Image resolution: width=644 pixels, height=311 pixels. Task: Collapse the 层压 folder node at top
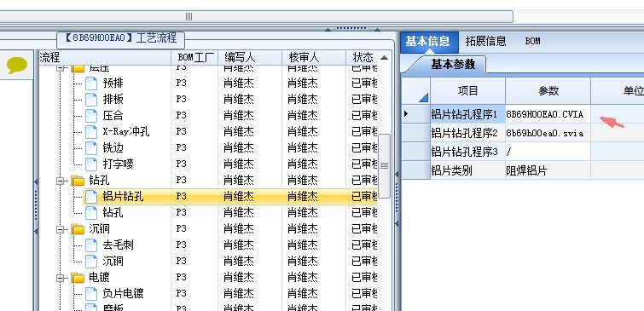pyautogui.click(x=61, y=68)
